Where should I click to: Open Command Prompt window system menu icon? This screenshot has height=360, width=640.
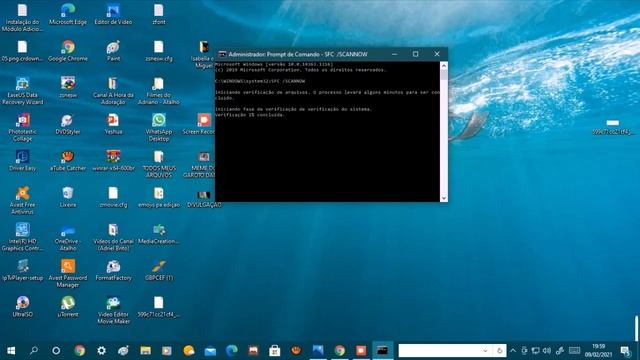(x=222, y=54)
